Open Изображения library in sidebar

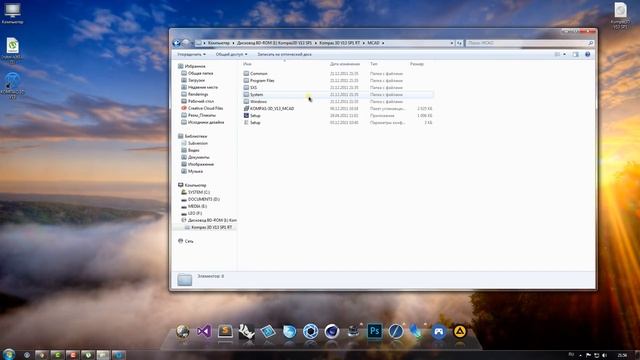tap(201, 164)
